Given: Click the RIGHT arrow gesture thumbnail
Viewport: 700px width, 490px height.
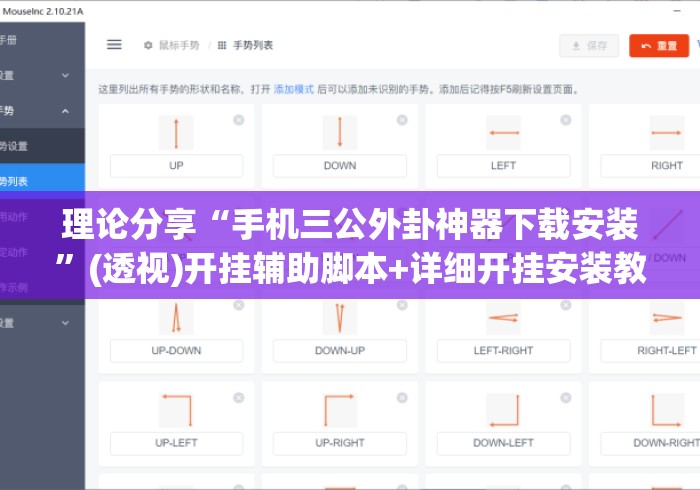Looking at the screenshot, I should [x=667, y=133].
